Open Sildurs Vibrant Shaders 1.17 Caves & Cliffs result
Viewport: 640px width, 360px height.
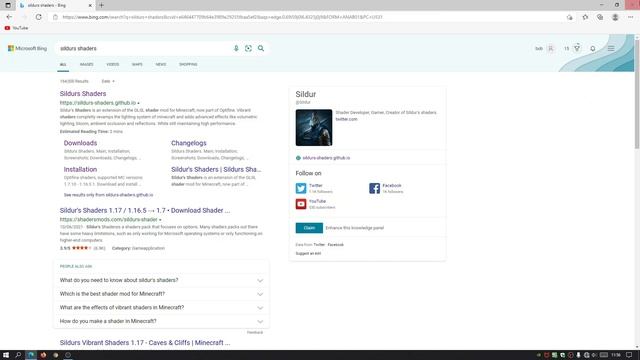point(145,343)
